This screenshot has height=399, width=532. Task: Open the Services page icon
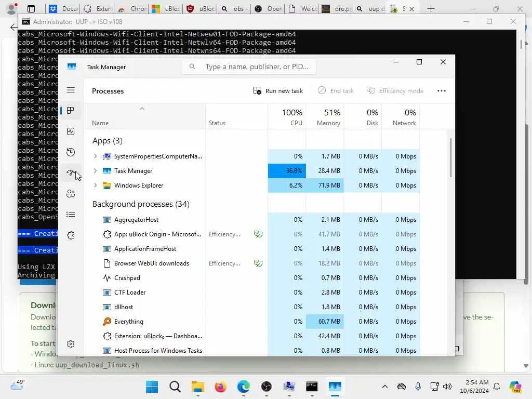(71, 235)
